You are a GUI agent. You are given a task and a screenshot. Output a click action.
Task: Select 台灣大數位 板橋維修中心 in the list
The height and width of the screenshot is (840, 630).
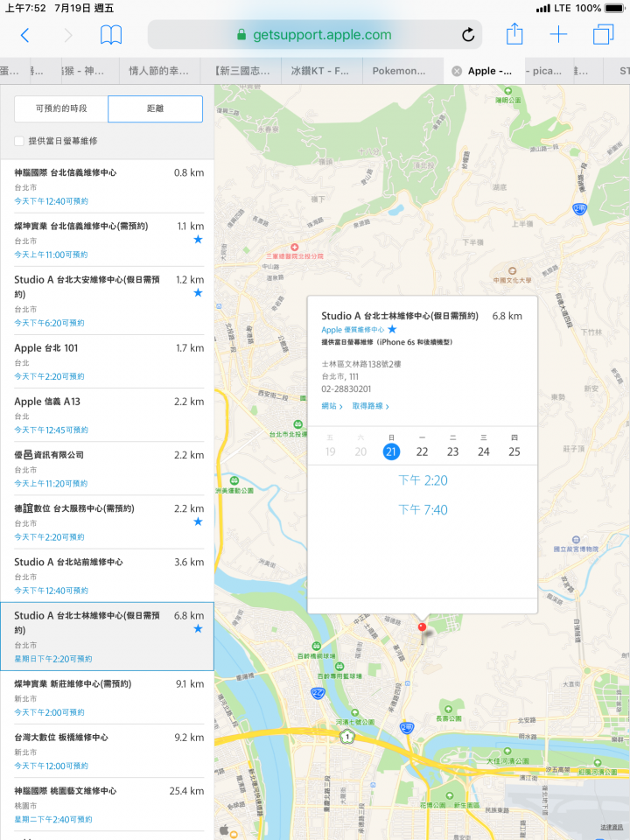(x=107, y=751)
